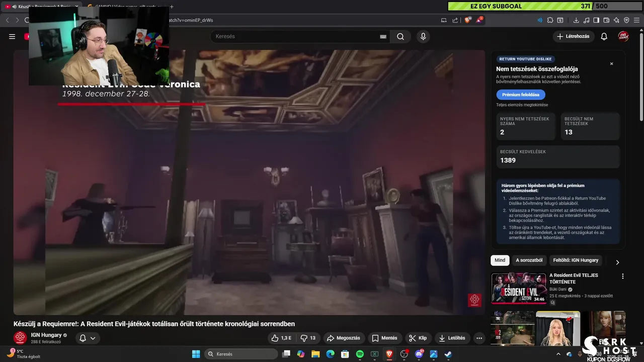Open the YouTube hamburger guide menu
This screenshot has width=644, height=362.
pos(12,36)
